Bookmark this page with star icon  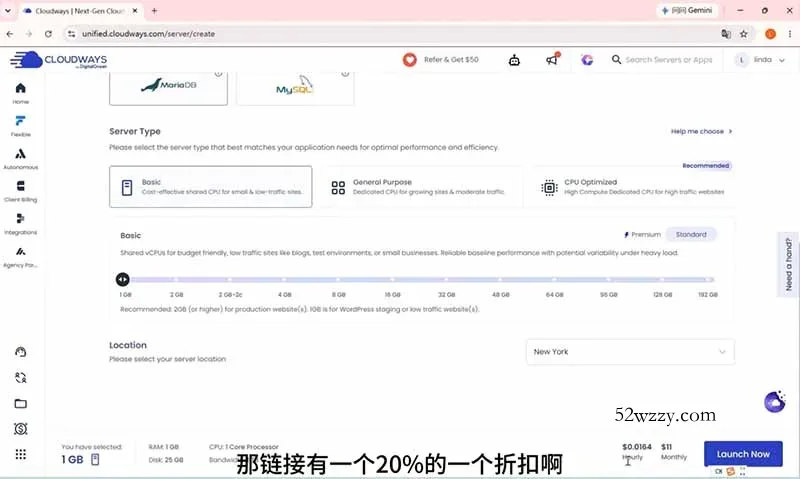tap(743, 34)
